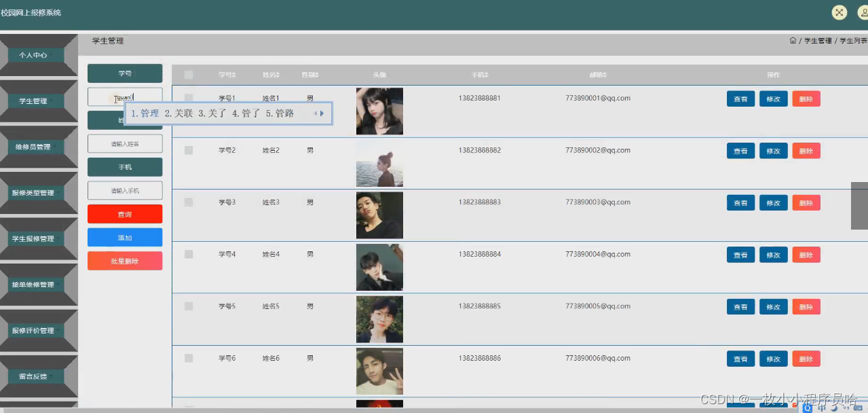Click 删除 for the 学号3 row

click(806, 202)
